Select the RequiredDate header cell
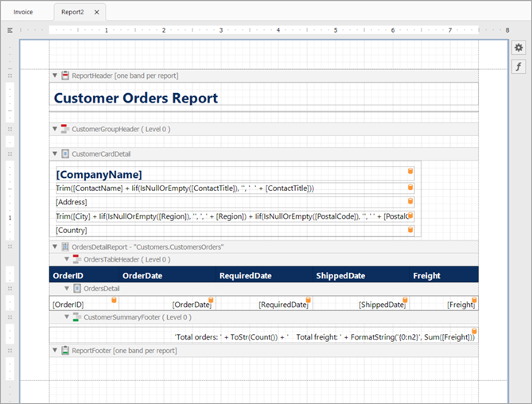Screen dimensions: 532x404 [264, 275]
